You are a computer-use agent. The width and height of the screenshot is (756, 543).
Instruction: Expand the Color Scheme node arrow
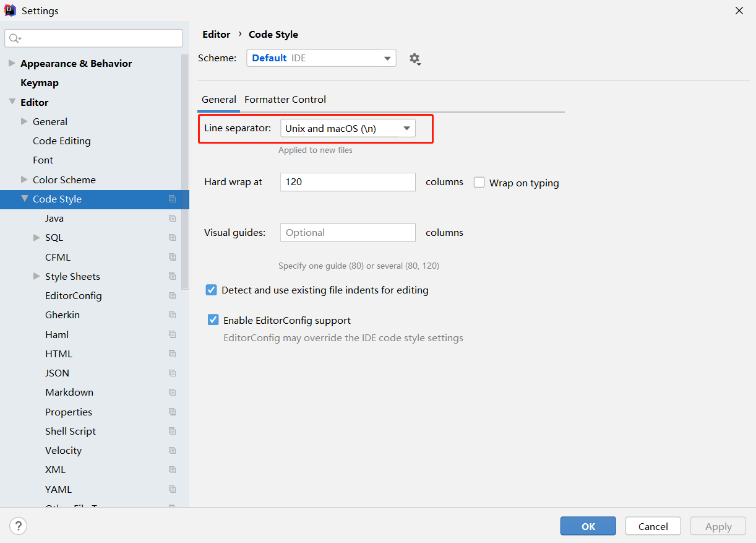pos(25,180)
